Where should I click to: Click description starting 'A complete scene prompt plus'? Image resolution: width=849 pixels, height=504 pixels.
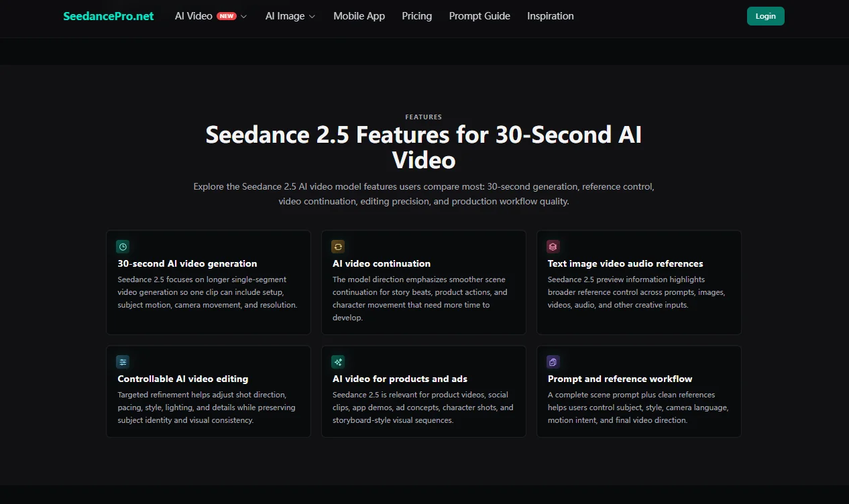(x=638, y=407)
